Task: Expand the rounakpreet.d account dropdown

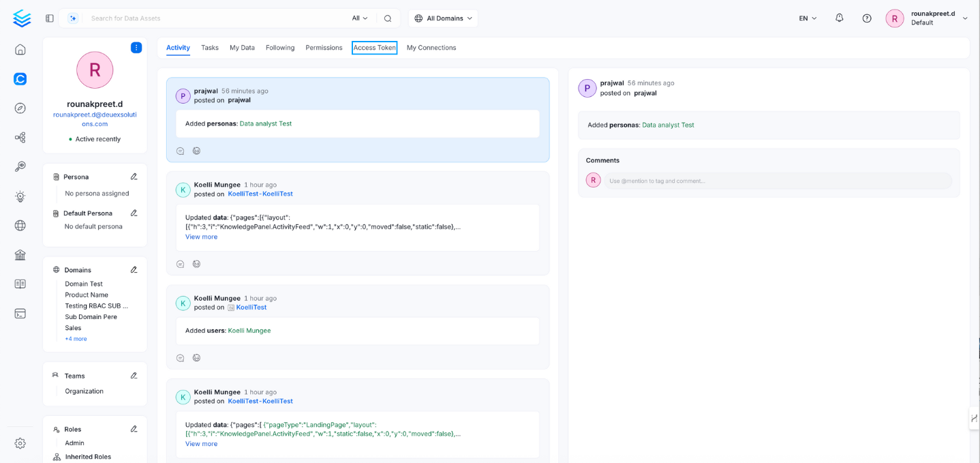Action: click(x=965, y=18)
